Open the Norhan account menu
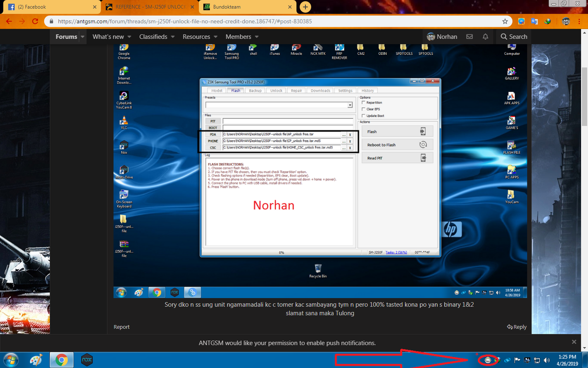Screen dimensions: 588x368 coord(442,36)
